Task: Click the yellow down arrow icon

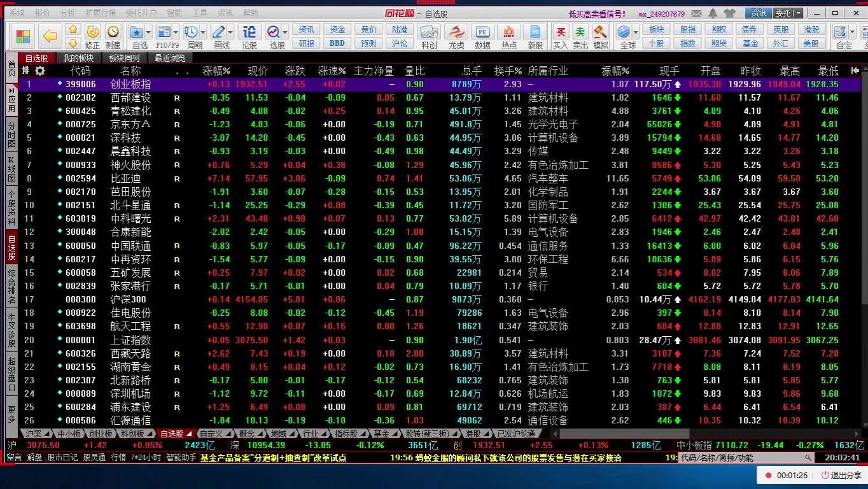Action: (73, 43)
